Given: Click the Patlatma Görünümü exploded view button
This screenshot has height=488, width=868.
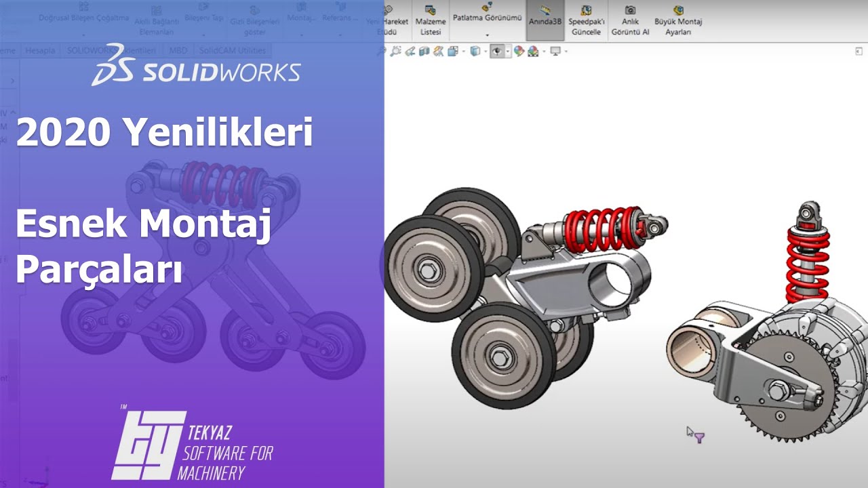Looking at the screenshot, I should [487, 14].
